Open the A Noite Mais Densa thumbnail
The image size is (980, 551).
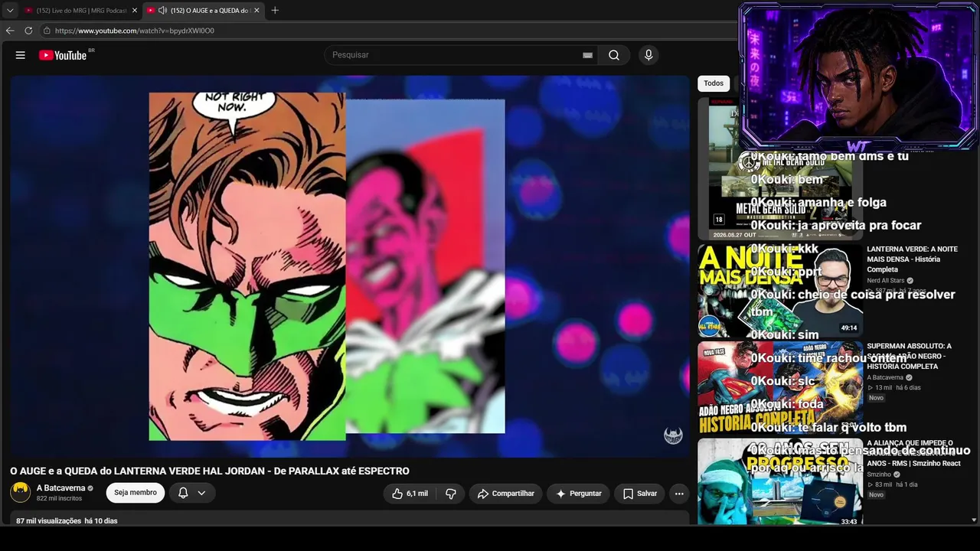(x=780, y=291)
